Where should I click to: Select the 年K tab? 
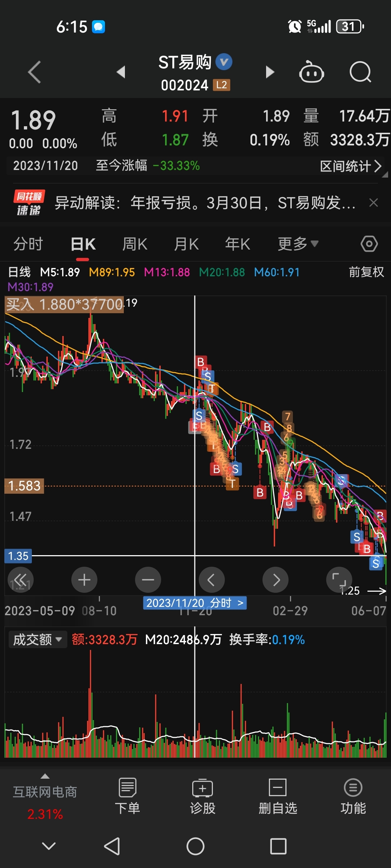click(237, 244)
